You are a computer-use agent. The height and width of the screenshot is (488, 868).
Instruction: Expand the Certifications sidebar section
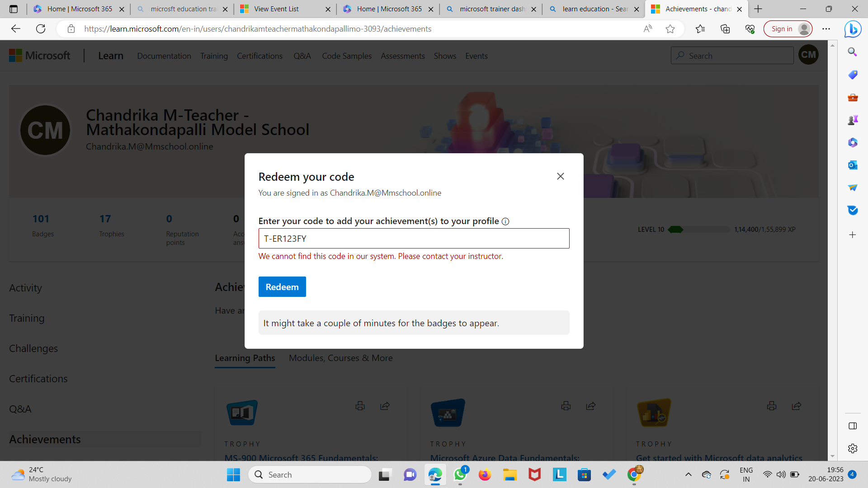tap(38, 378)
